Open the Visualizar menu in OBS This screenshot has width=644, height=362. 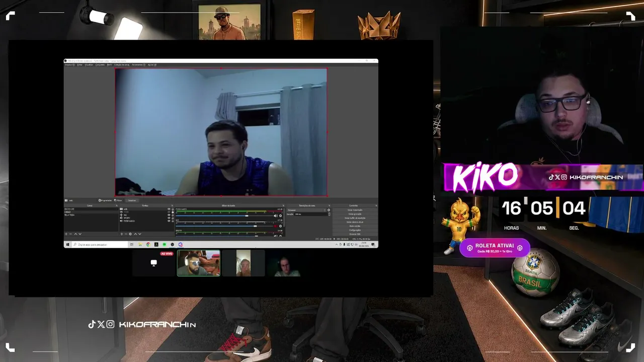coord(89,65)
